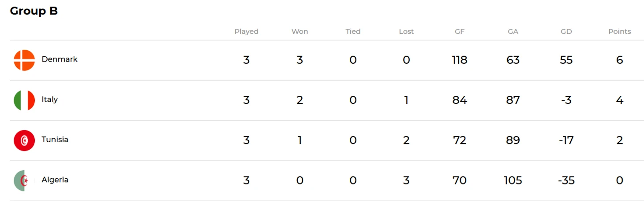Click the GD column header
This screenshot has width=644, height=202.
(566, 32)
